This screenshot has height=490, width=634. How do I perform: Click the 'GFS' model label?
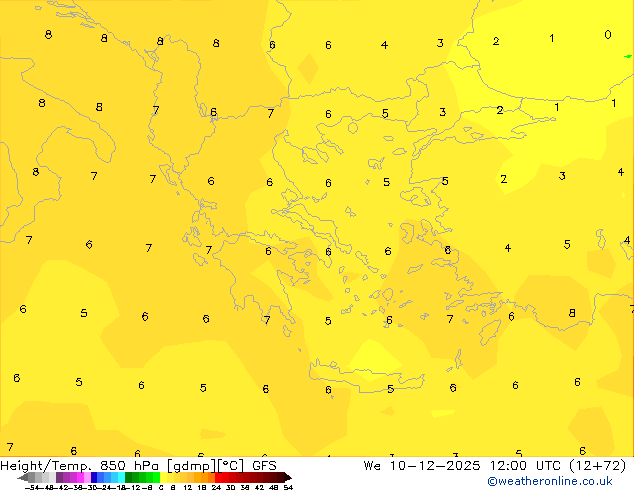[264, 466]
